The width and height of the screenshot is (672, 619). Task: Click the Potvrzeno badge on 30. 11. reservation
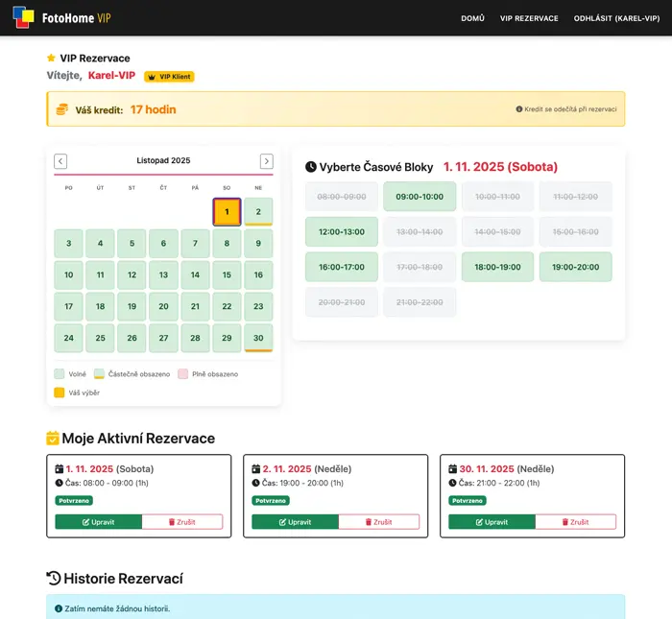(468, 500)
